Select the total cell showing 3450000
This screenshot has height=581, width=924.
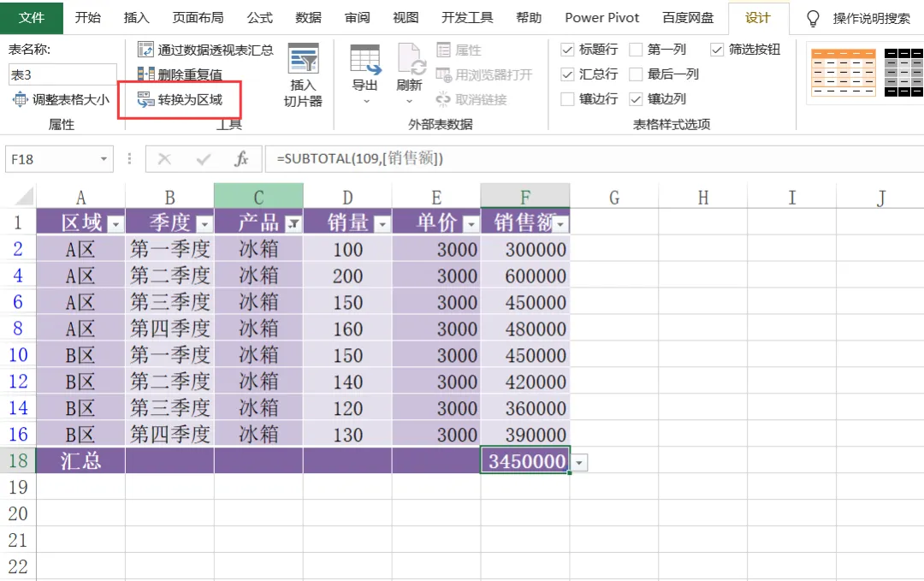pyautogui.click(x=525, y=460)
